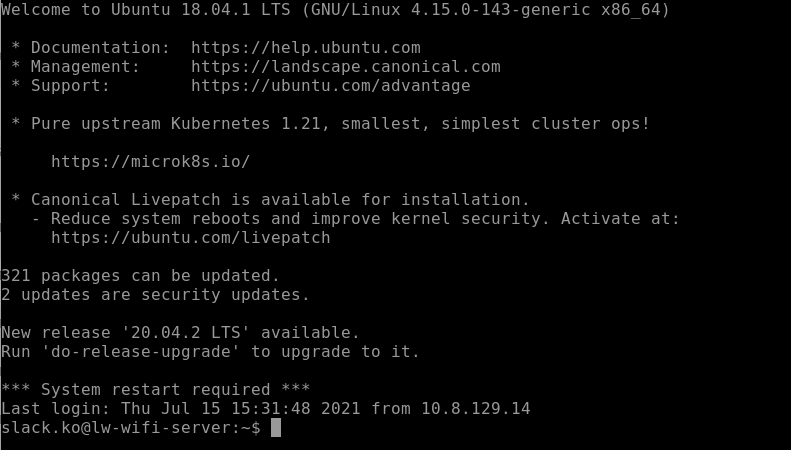Screen dimensions: 791x450
Task: Place cursor at the terminal prompt block
Action: pyautogui.click(x=276, y=428)
